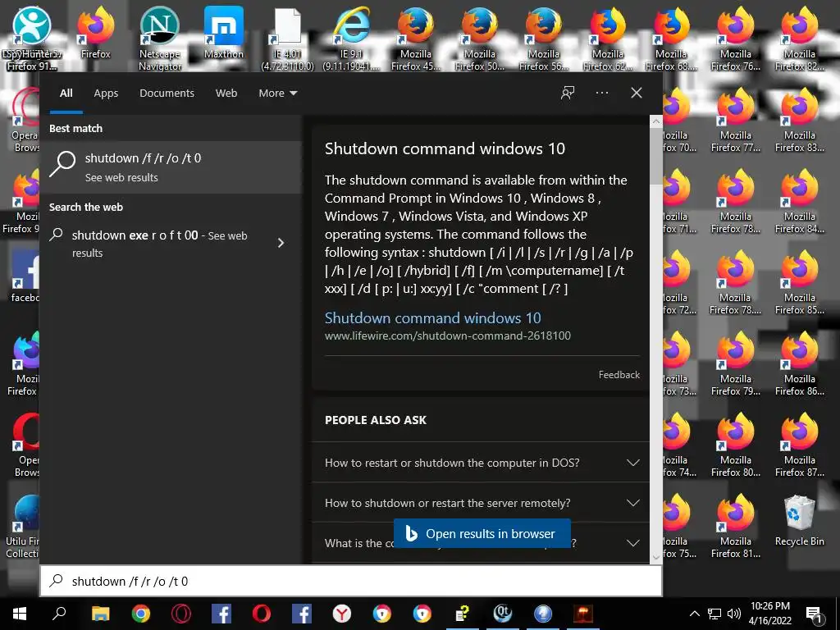This screenshot has width=840, height=630.
Task: Expand the More filter dropdown
Action: pyautogui.click(x=277, y=94)
